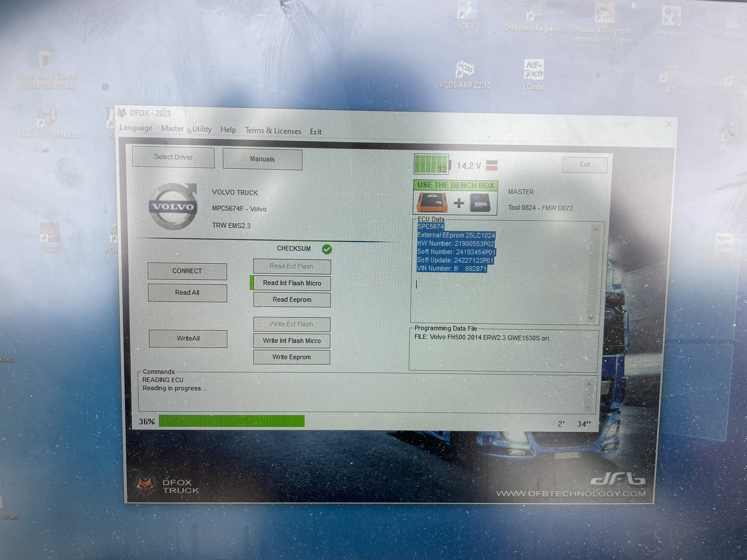Click the Read All button

(187, 292)
